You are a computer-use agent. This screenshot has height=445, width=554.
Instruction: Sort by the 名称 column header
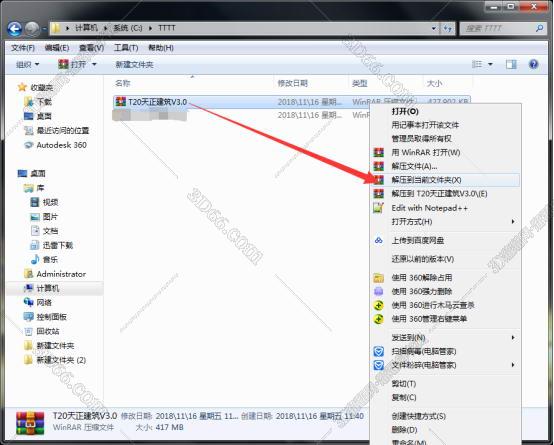click(123, 83)
